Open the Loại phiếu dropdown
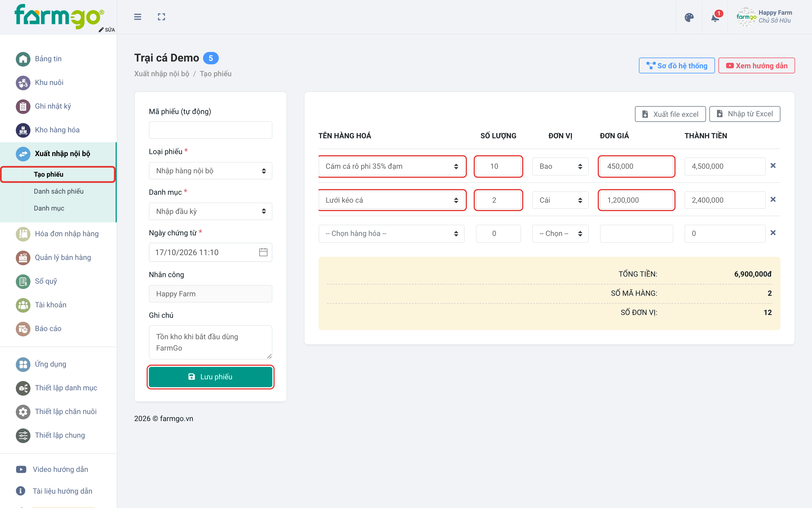 [210, 171]
